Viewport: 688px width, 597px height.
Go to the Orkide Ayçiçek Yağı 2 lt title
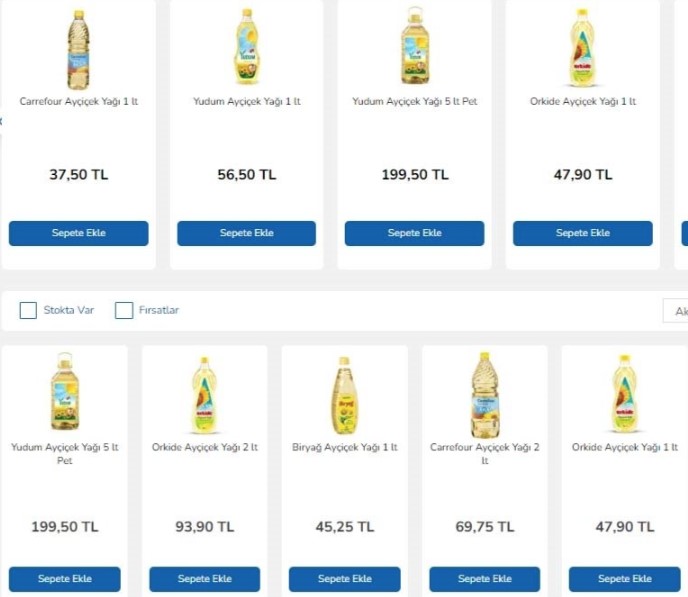(204, 447)
